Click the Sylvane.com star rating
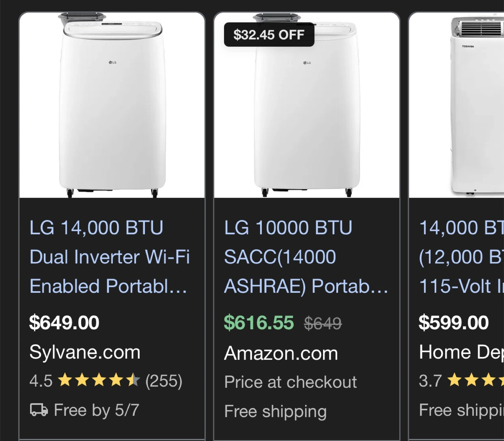504x441 pixels. (x=99, y=380)
